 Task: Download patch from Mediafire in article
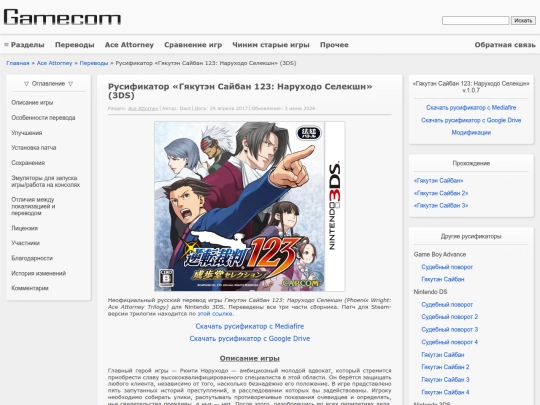coord(250,326)
